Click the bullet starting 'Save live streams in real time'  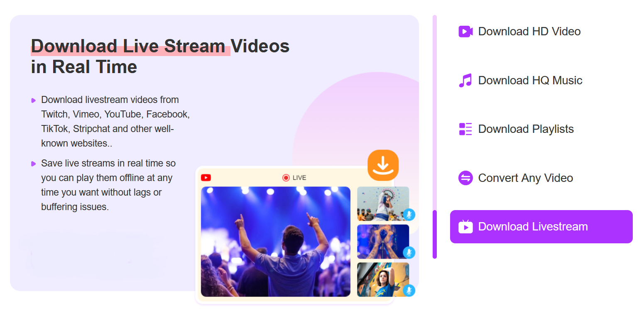click(x=108, y=185)
